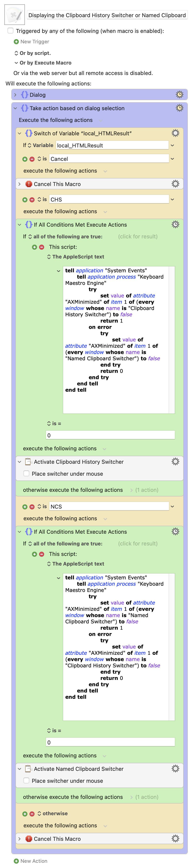This screenshot has height=868, width=192.
Task: Click New Trigger to add a trigger
Action: point(32,41)
